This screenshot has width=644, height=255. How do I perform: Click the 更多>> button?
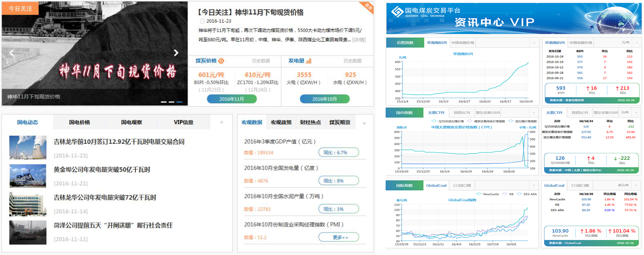pyautogui.click(x=339, y=237)
